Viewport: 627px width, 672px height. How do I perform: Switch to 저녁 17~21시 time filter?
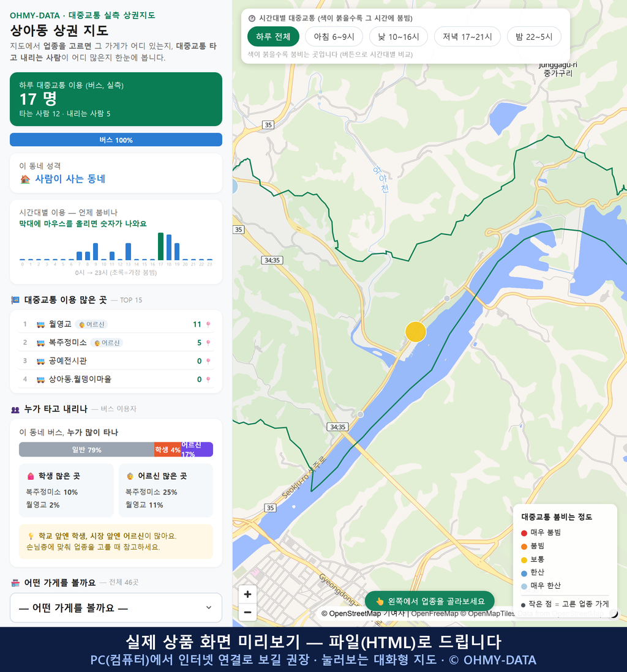coord(467,37)
